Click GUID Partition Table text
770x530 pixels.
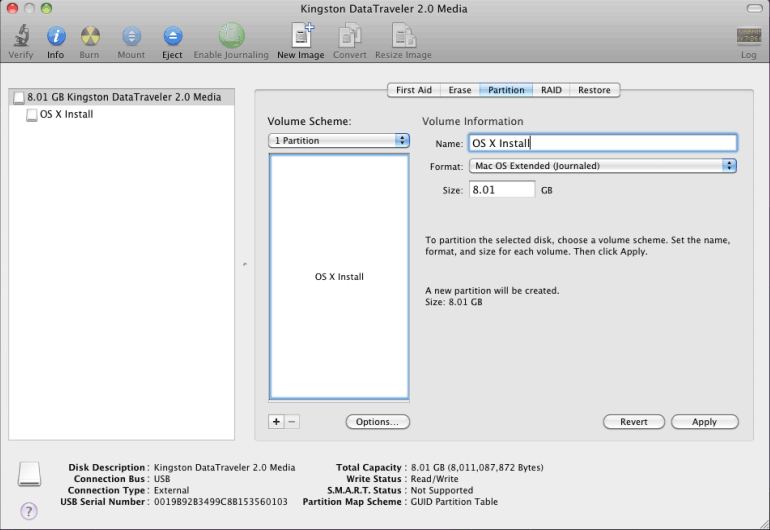pyautogui.click(x=454, y=502)
